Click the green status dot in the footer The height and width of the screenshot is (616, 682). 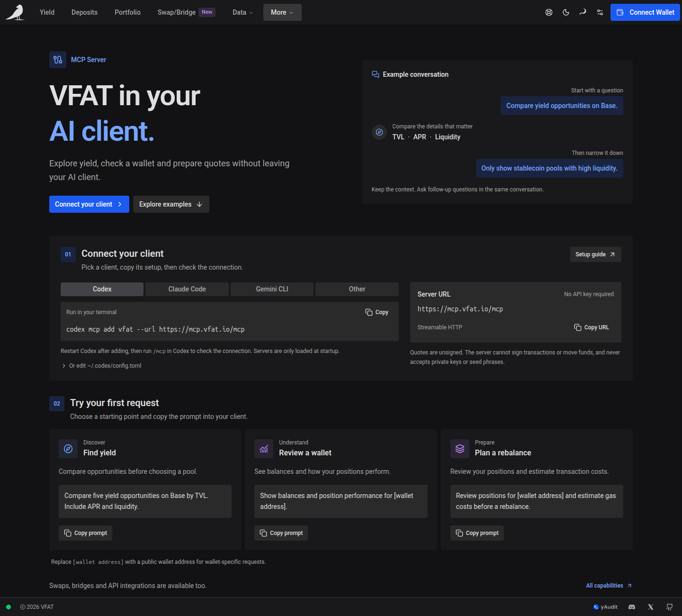9,607
